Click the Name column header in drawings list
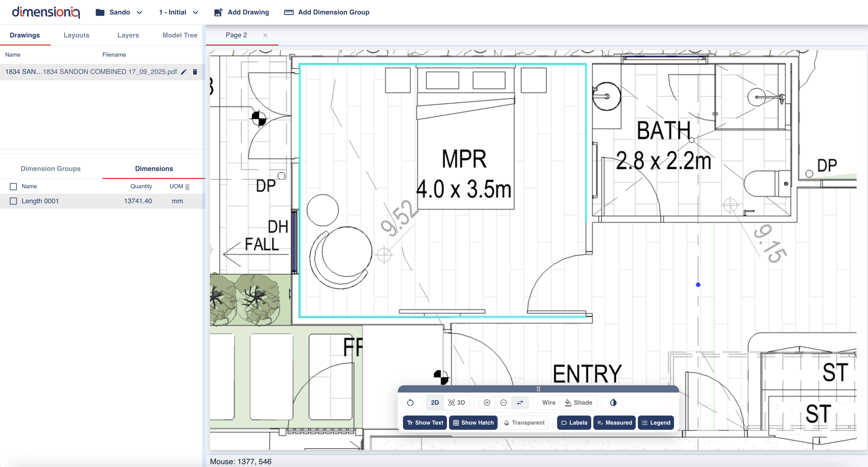 pyautogui.click(x=13, y=55)
